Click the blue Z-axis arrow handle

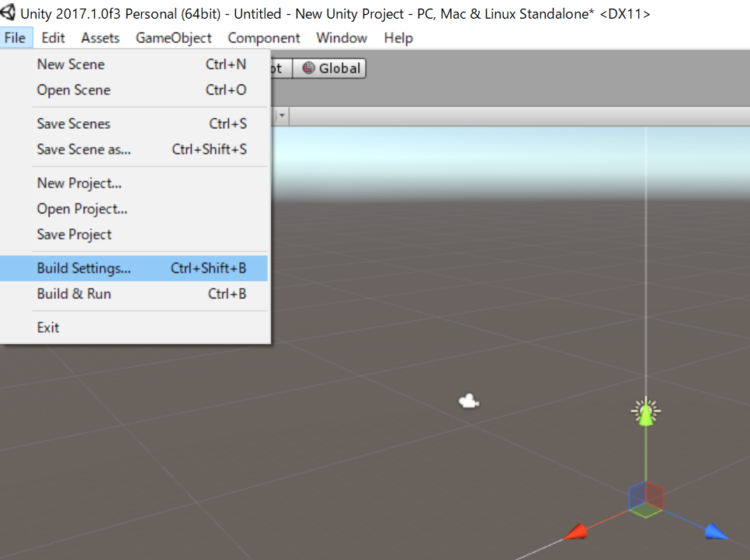pyautogui.click(x=716, y=531)
